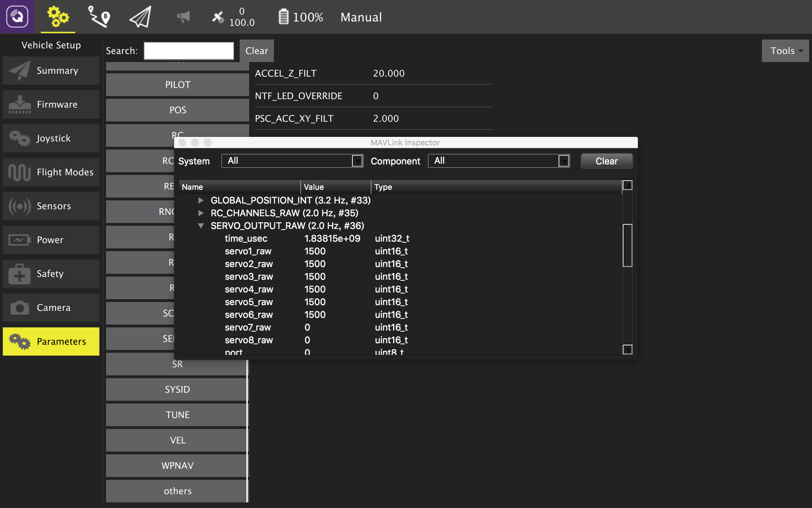Select the servo4_raw field row
The height and width of the screenshot is (508, 812).
(x=400, y=289)
